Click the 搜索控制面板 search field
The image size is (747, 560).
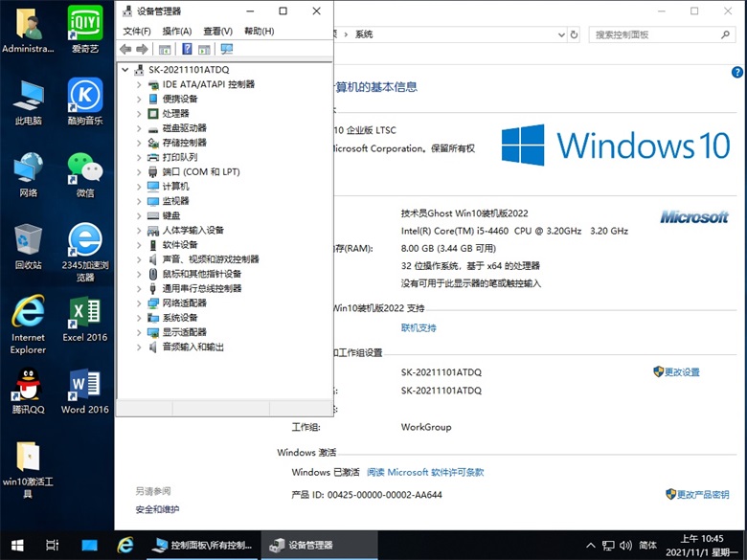656,34
